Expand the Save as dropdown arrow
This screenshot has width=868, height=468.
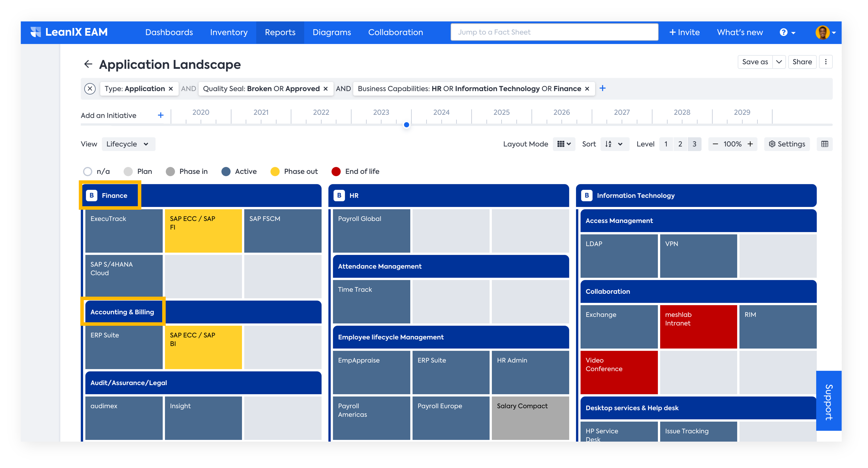(x=779, y=62)
